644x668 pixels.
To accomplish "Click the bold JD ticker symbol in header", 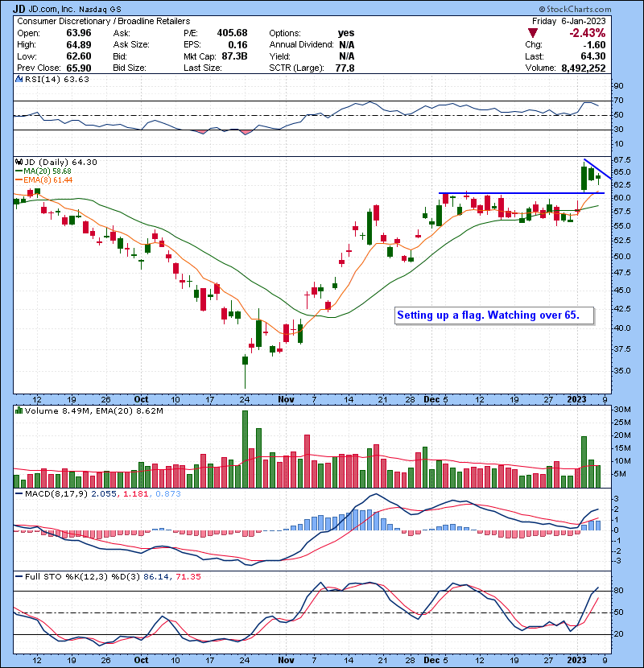I will coord(19,9).
